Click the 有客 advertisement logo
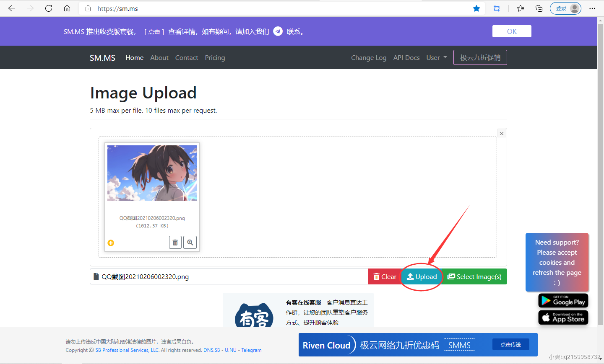604x364 pixels. 254,315
